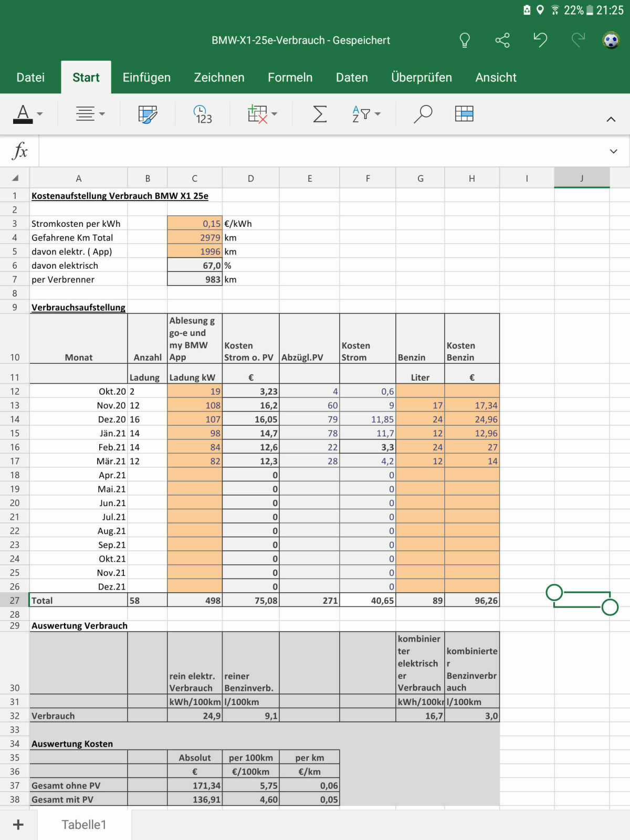Select the 'Mär.21' month cell
Image resolution: width=630 pixels, height=840 pixels.
click(79, 461)
